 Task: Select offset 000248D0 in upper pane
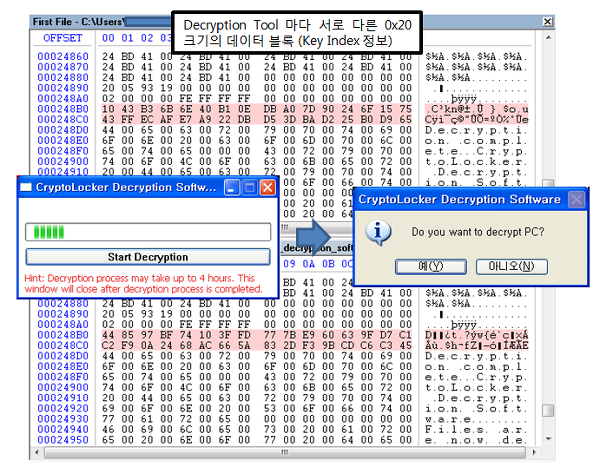click(63, 130)
